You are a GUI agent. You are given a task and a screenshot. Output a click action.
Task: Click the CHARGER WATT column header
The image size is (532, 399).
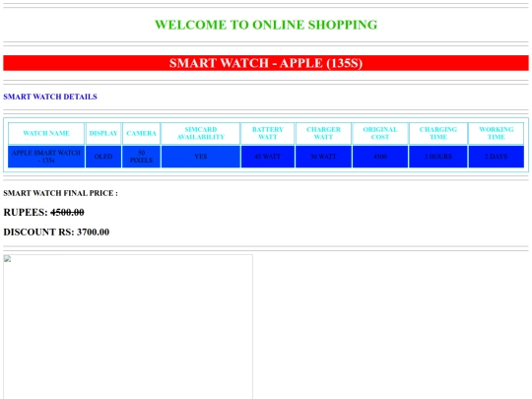point(323,133)
